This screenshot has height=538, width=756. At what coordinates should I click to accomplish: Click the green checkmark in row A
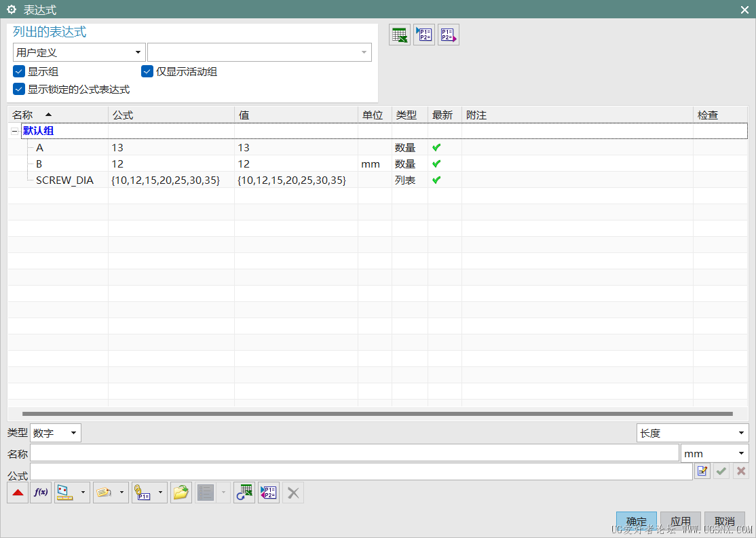tap(436, 147)
